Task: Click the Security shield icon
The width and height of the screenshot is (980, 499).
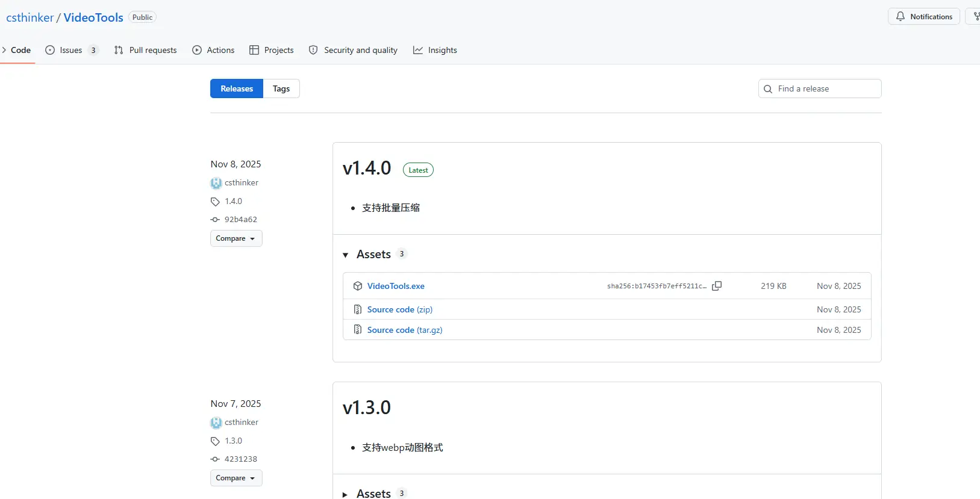Action: [x=313, y=50]
